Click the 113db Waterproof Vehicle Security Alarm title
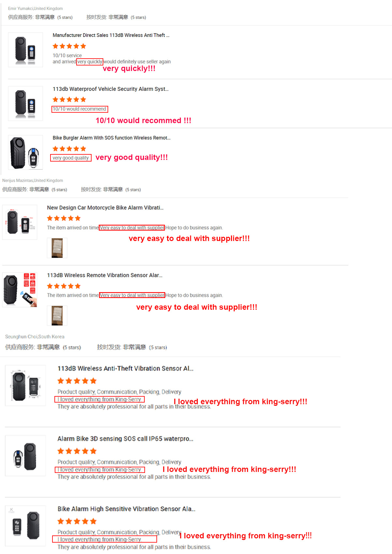This screenshot has height=554, width=392. (110, 89)
